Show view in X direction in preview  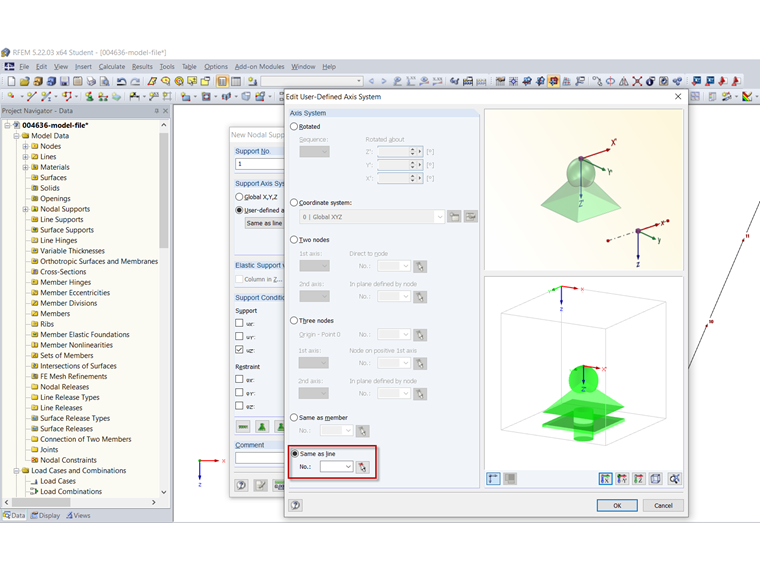pyautogui.click(x=605, y=479)
